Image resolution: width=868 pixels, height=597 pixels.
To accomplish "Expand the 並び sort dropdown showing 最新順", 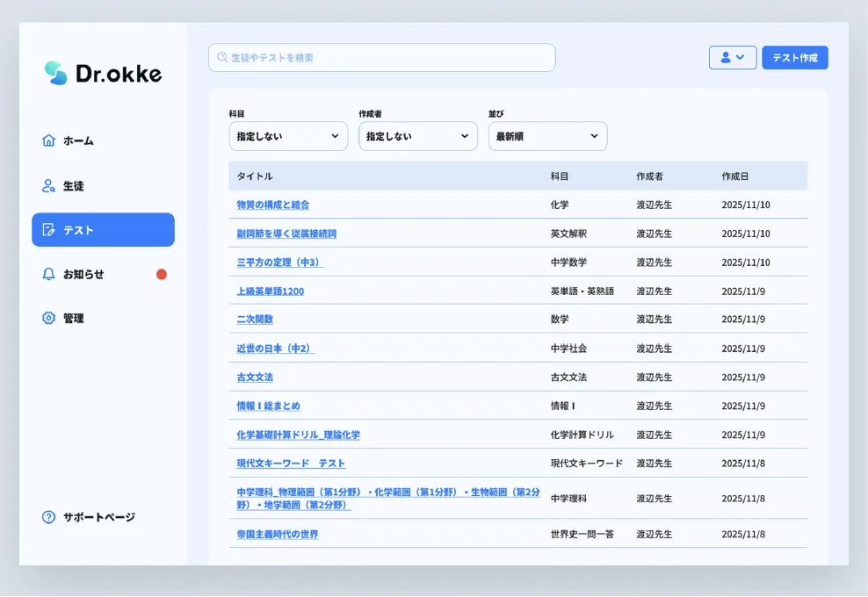I will click(547, 136).
